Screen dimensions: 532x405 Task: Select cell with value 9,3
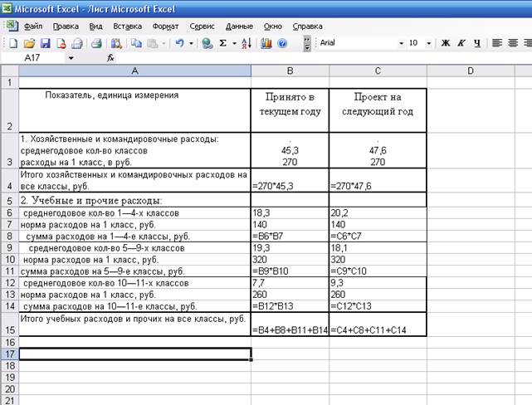(378, 283)
